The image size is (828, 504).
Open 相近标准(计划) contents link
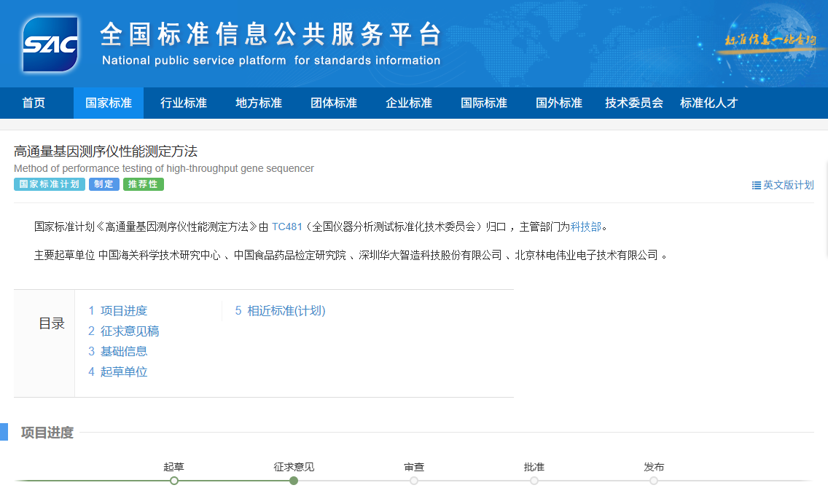pos(280,311)
